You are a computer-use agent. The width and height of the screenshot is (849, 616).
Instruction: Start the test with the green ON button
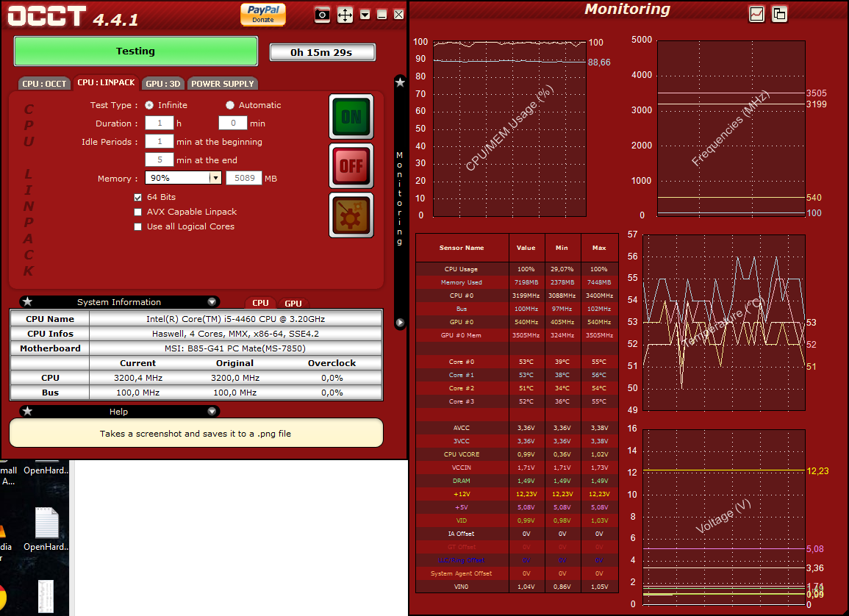(x=351, y=117)
